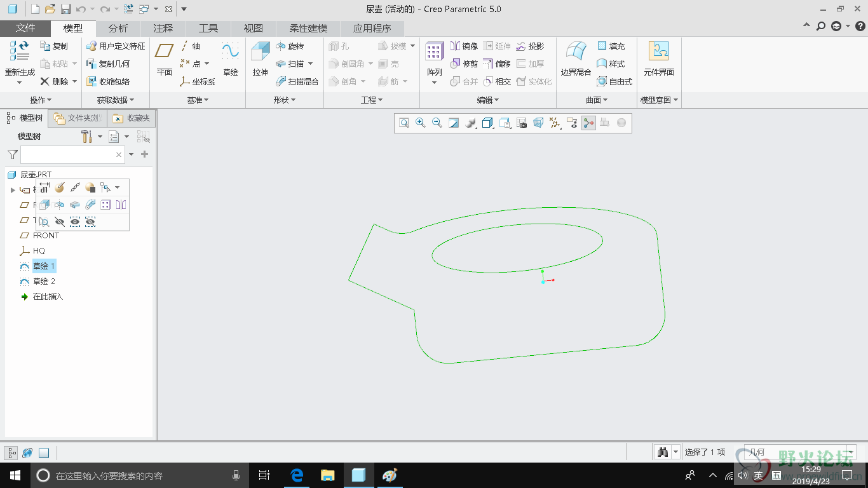
Task: Open the model tree settings hammer dropdown
Action: pos(92,137)
